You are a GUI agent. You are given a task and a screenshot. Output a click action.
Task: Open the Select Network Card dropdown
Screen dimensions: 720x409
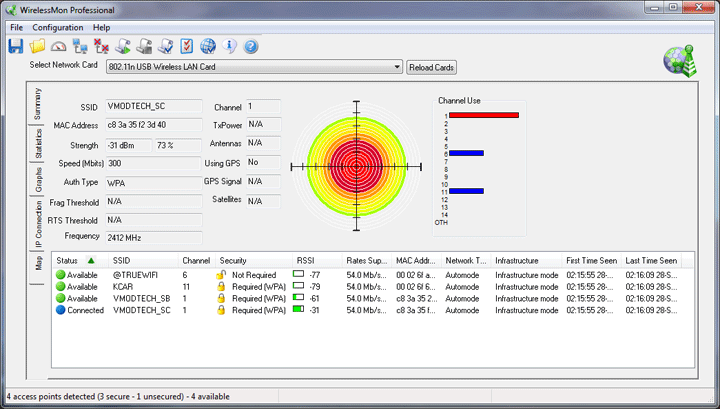coord(397,67)
